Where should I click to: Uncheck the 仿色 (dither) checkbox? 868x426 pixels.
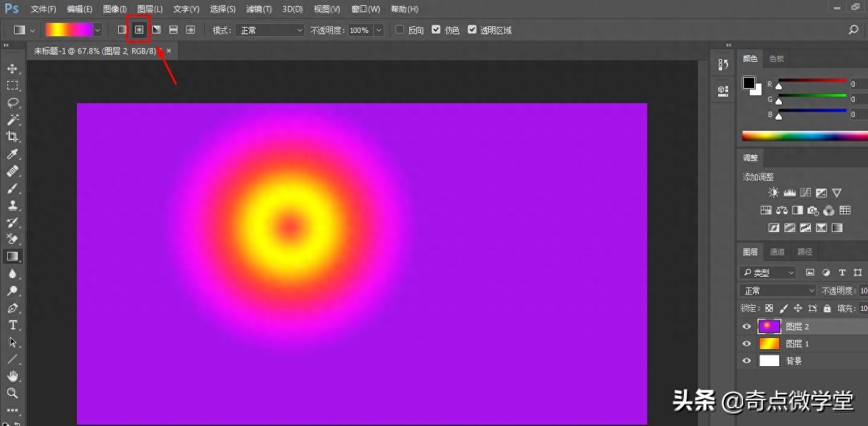[x=436, y=30]
